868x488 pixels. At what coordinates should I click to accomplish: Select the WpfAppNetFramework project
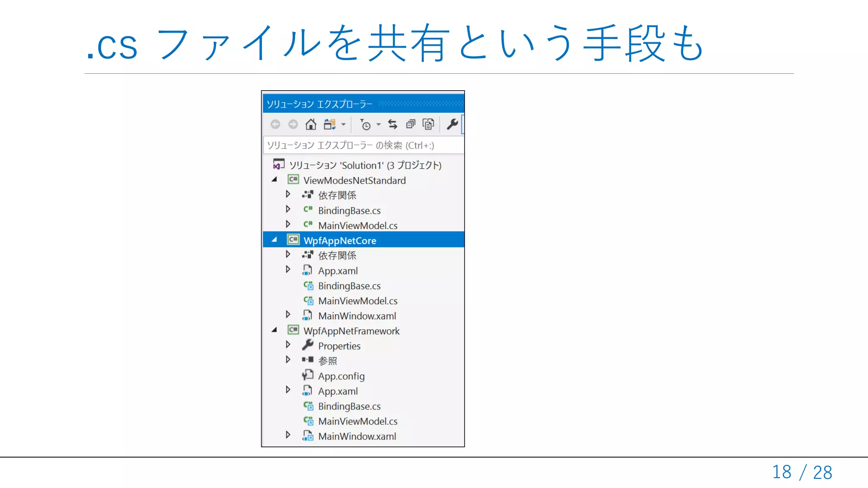(351, 331)
